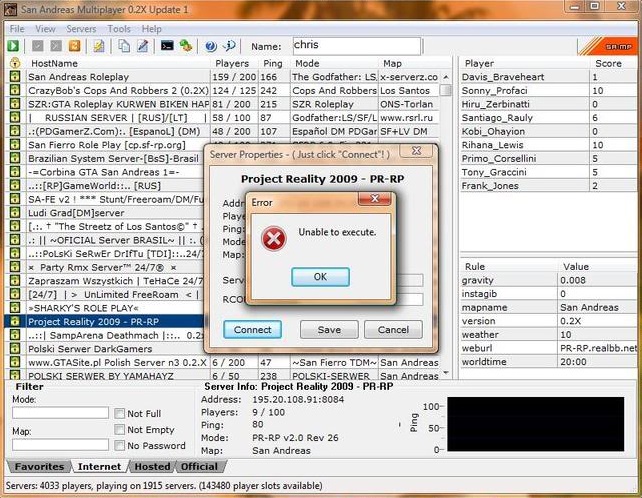
Task: Click the blue Help question mark icon
Action: (211, 46)
